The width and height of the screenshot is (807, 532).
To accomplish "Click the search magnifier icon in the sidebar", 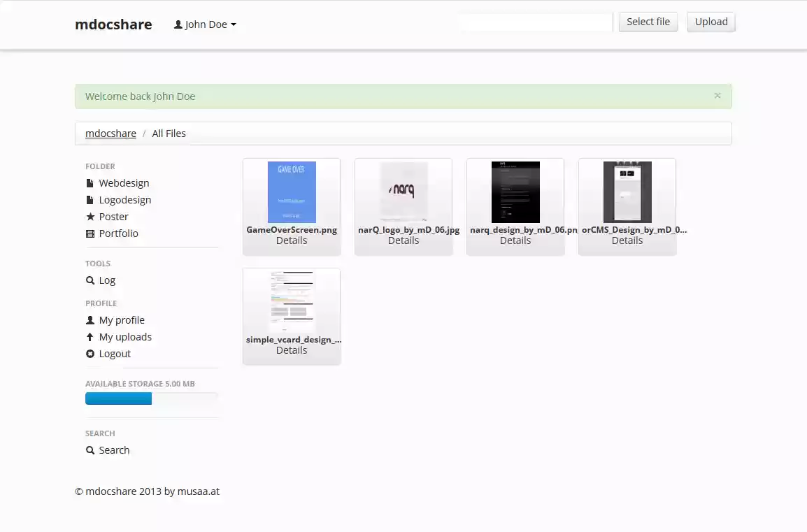I will (x=89, y=450).
